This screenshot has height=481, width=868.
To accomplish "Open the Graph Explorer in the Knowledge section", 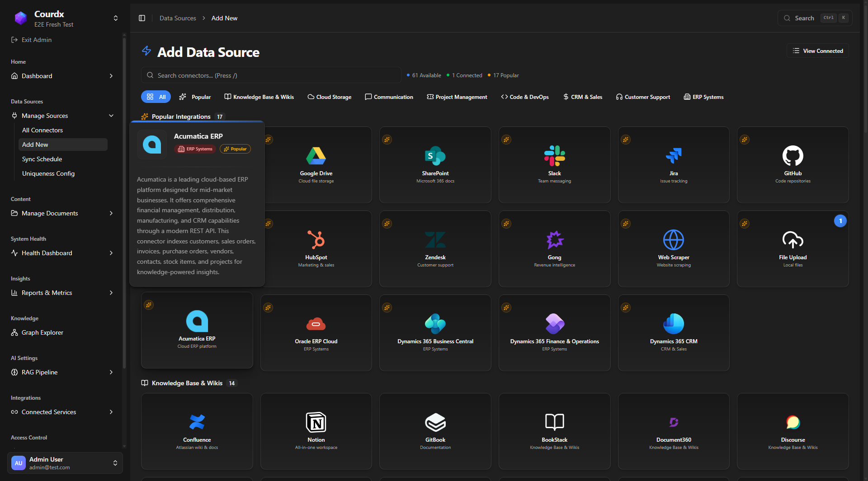I will [42, 332].
